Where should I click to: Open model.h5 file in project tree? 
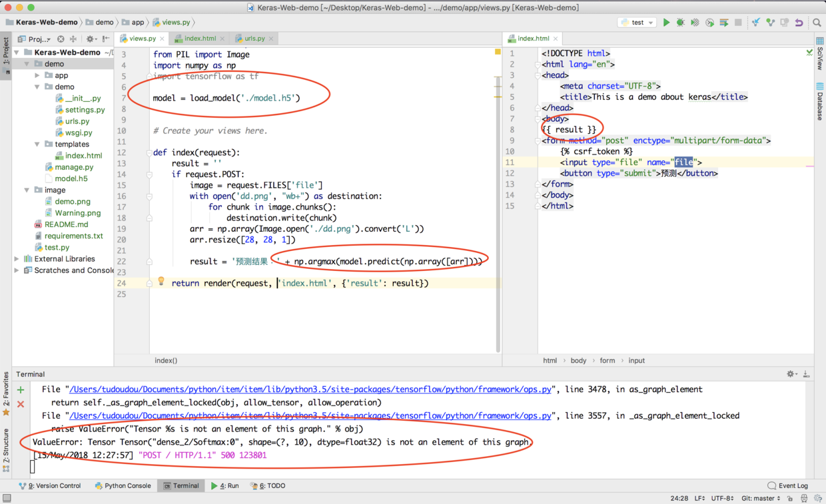[x=71, y=178]
